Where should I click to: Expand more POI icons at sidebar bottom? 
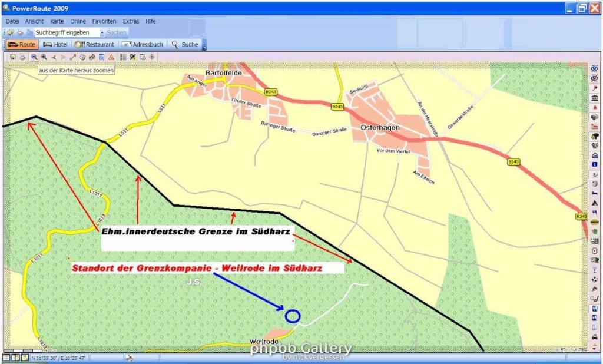coord(595,348)
